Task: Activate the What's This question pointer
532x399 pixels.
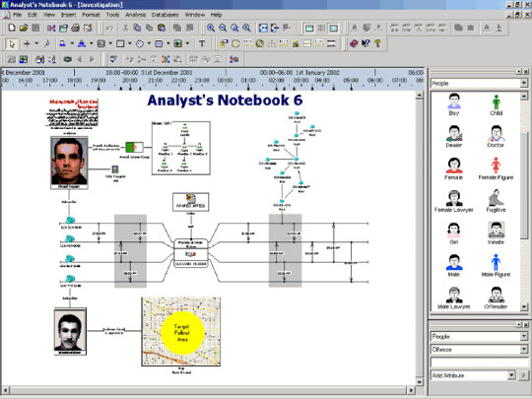Action: [x=366, y=43]
